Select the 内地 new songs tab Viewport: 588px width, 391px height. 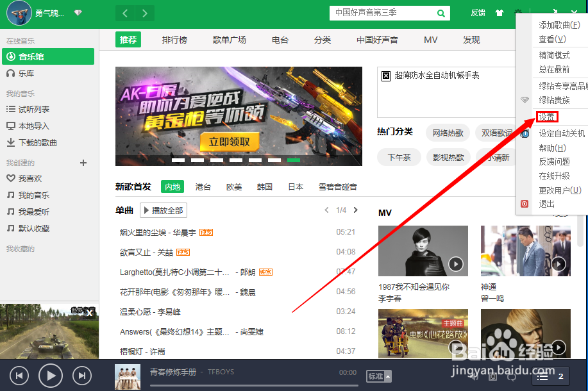point(172,187)
